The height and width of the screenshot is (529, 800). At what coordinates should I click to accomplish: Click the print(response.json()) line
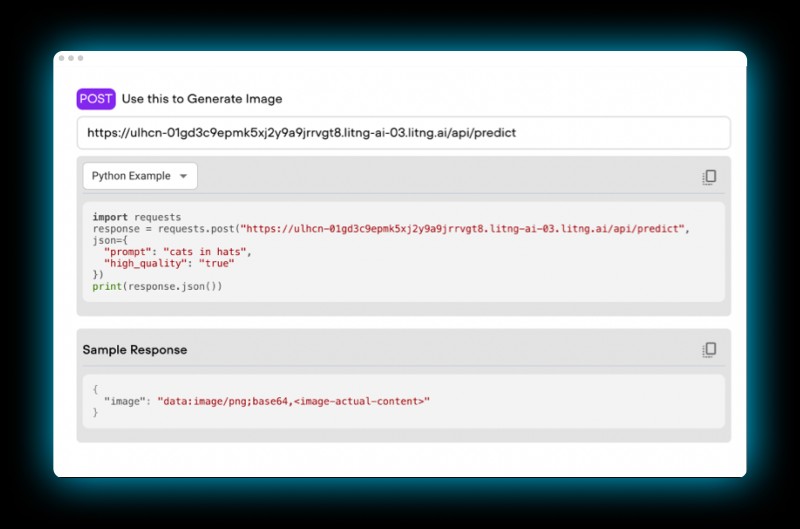point(157,286)
